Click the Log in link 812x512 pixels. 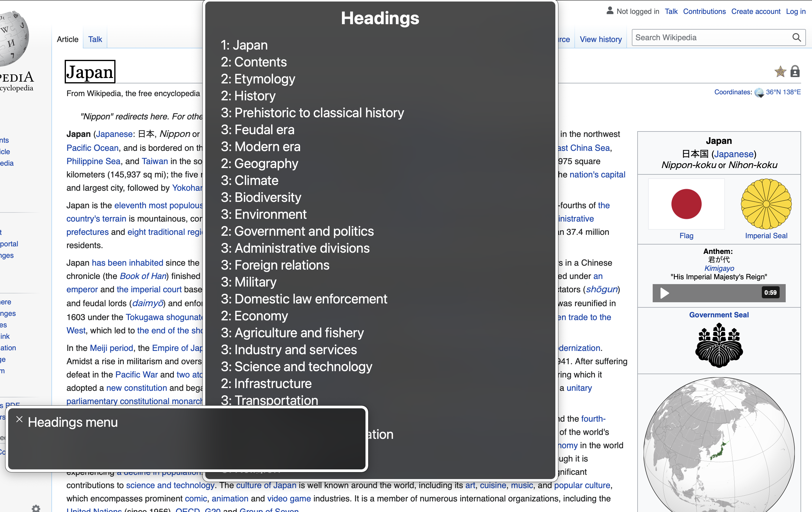(x=795, y=11)
